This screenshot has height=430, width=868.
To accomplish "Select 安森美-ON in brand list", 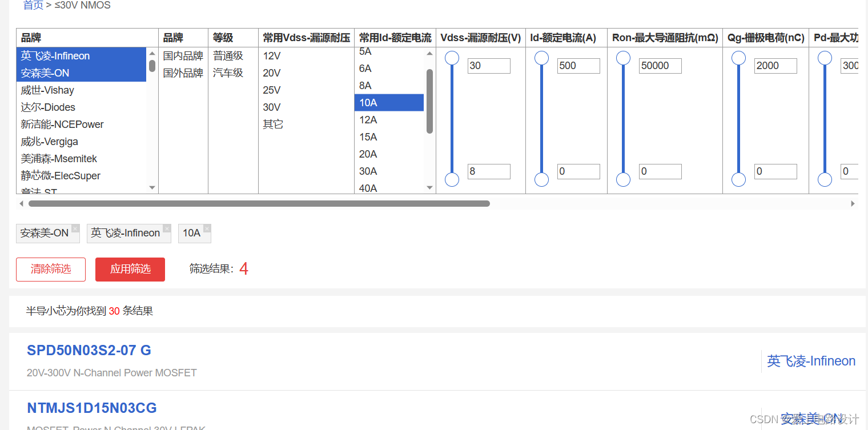I will (81, 73).
